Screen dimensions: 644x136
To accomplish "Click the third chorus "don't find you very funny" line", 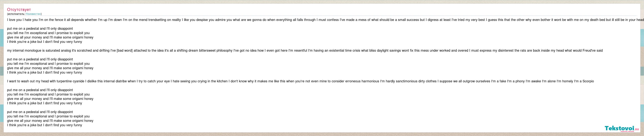I will [x=45, y=103].
